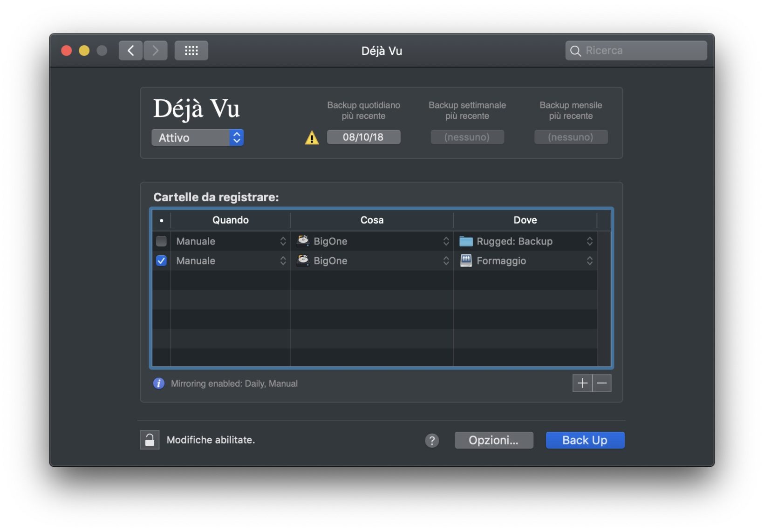Viewport: 764px width, 532px height.
Task: Click the Cartelle da registrare: heading
Action: [216, 197]
